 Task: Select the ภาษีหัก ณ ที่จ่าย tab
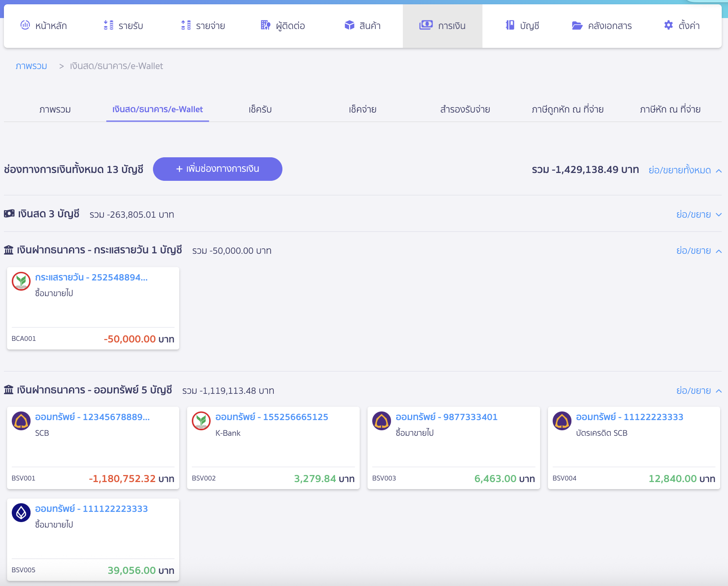coord(670,109)
